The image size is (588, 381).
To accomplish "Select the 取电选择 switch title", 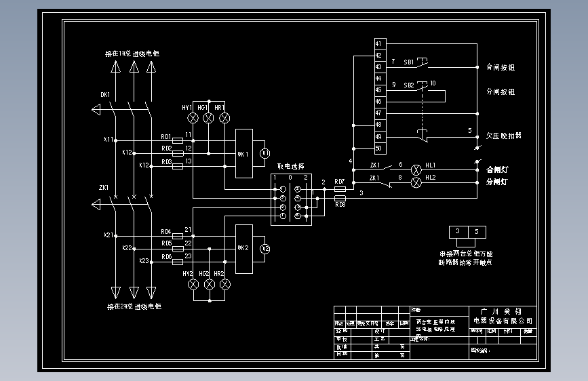I will click(x=291, y=166).
